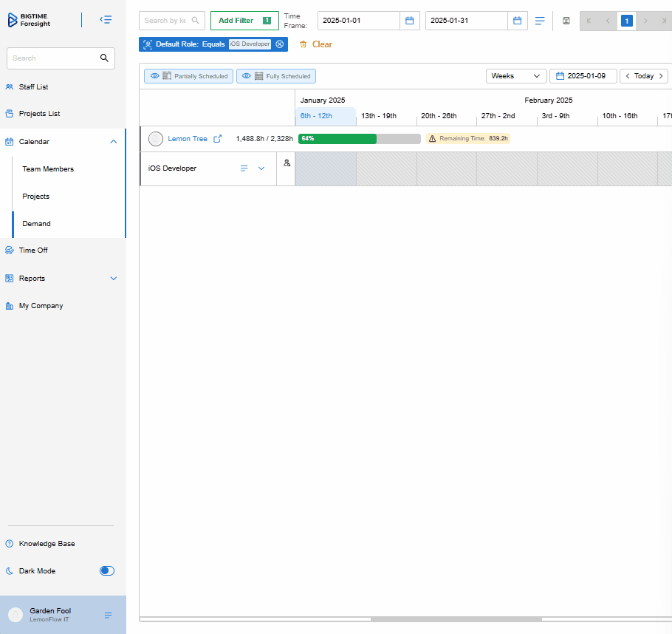Image resolution: width=672 pixels, height=634 pixels.
Task: Click the save view icon
Action: [x=566, y=21]
